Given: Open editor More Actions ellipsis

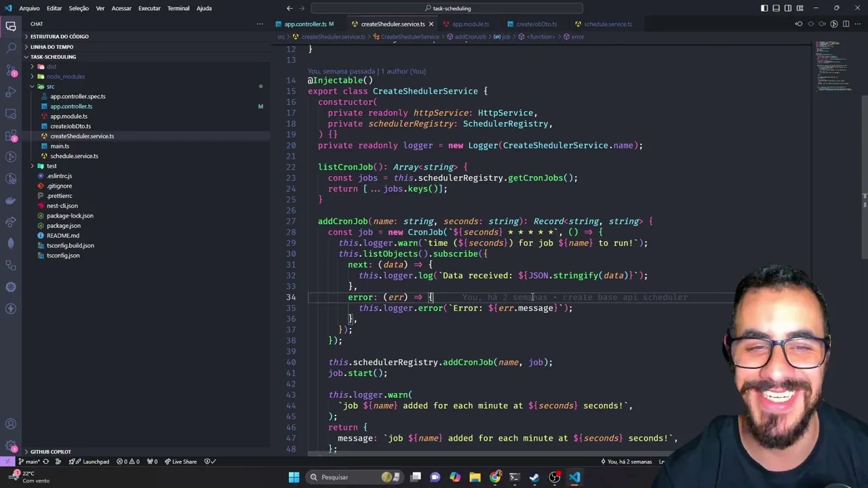Looking at the screenshot, I should (x=857, y=24).
